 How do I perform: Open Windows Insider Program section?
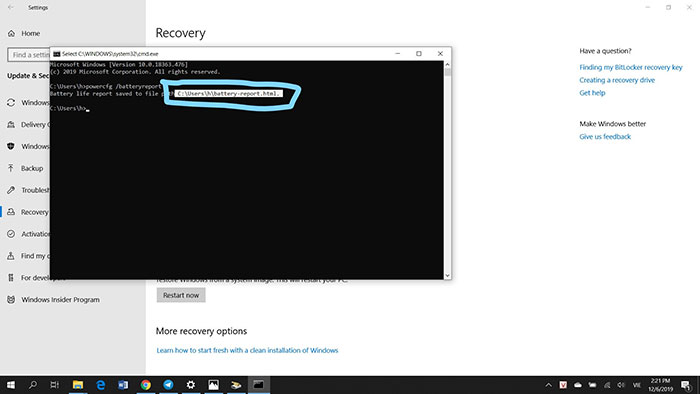click(54, 299)
